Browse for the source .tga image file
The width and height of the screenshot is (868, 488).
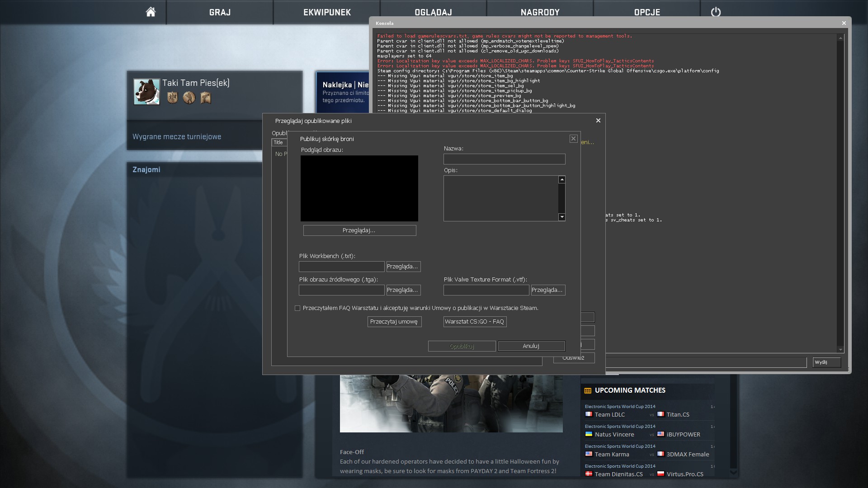(x=403, y=290)
